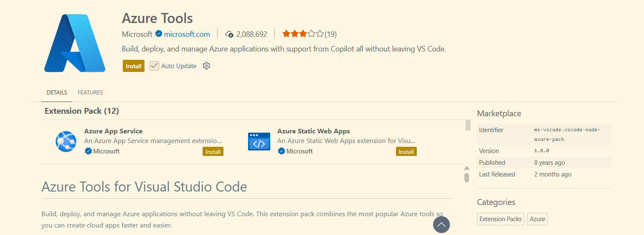Screen dimensions: 644x235
Task: Click verified badge under Azure Static Web Apps
Action: coord(281,151)
